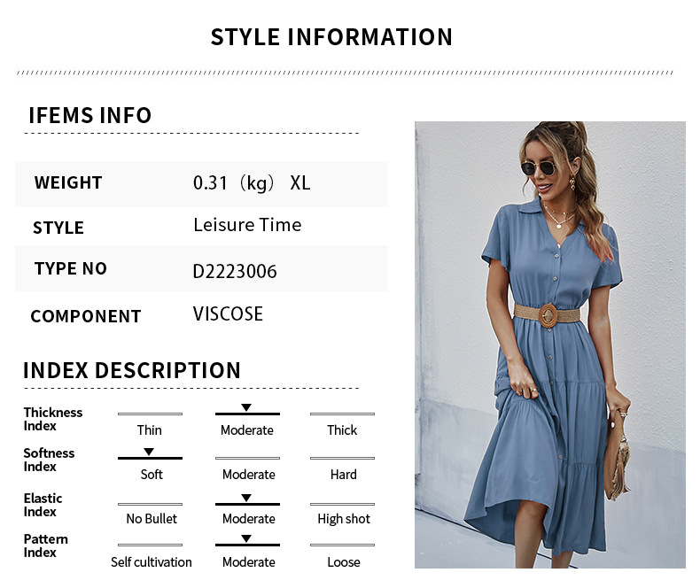Click the Elastic Index Moderate triangle marker
Viewport: 700px width, 588px height.
pos(246,498)
